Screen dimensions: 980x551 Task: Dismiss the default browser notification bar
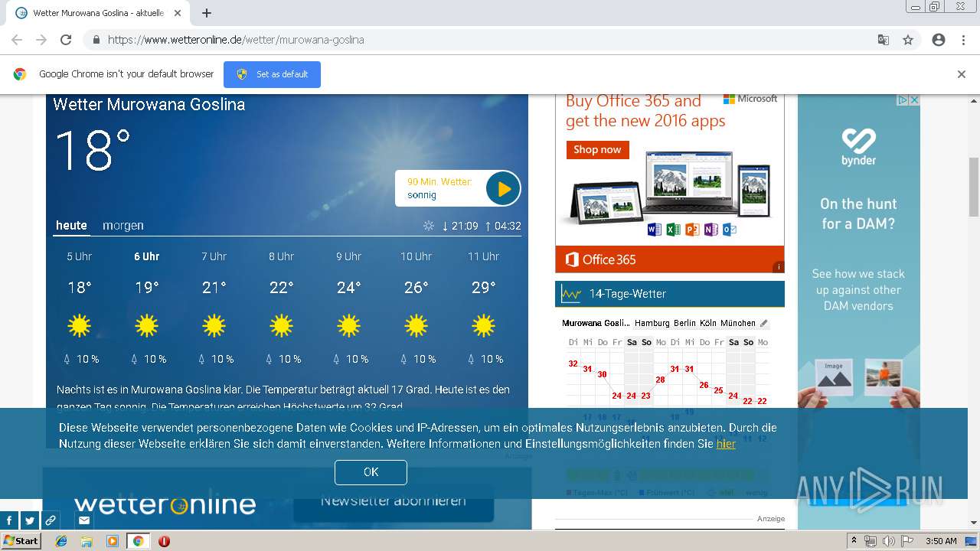[962, 74]
